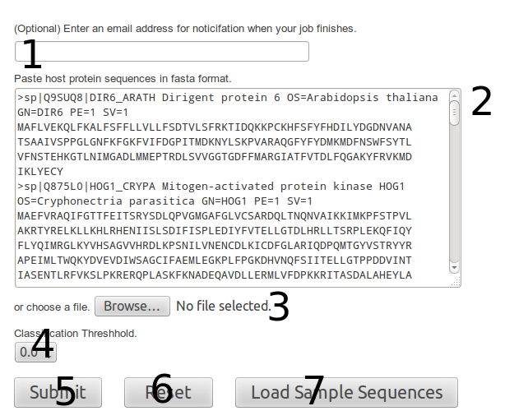Click the 'No file selected.' label
The image size is (528, 420).
(224, 307)
